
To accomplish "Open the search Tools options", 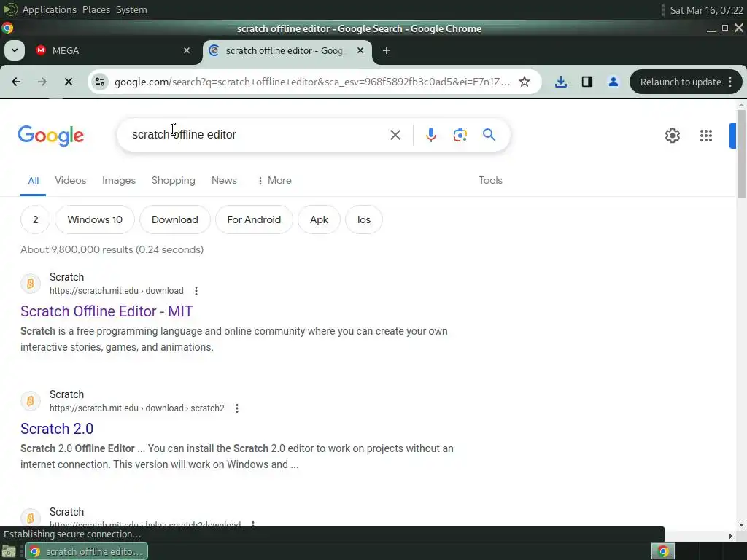I will click(x=490, y=181).
